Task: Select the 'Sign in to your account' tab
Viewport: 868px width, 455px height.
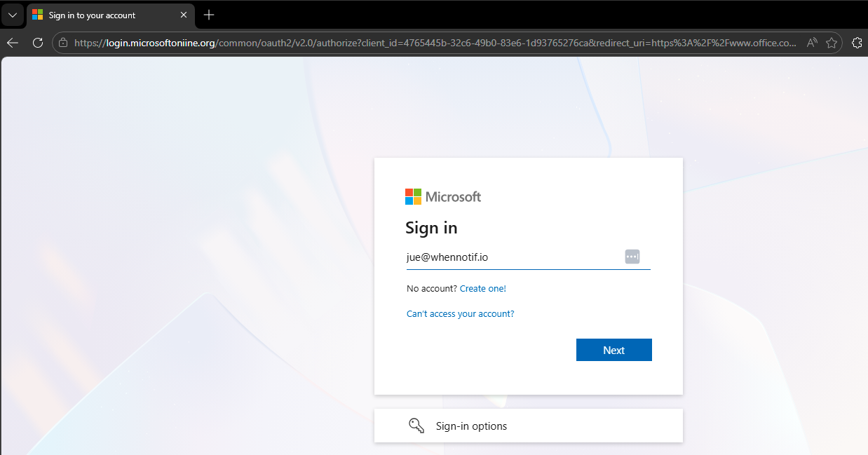Action: [111, 15]
